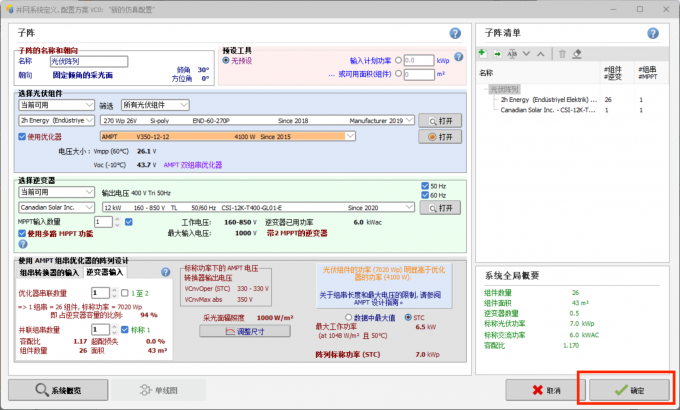
Task: Click the 输入计划功率 kWp input field
Action: (419, 60)
